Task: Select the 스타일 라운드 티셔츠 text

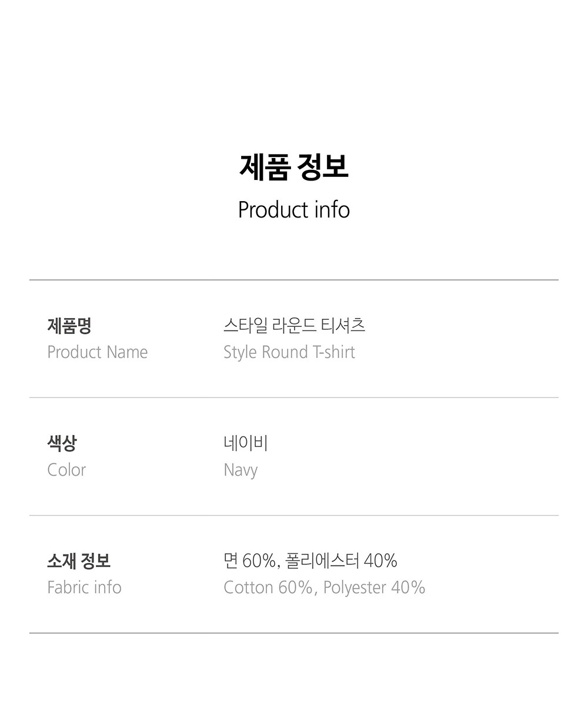Action: tap(294, 325)
